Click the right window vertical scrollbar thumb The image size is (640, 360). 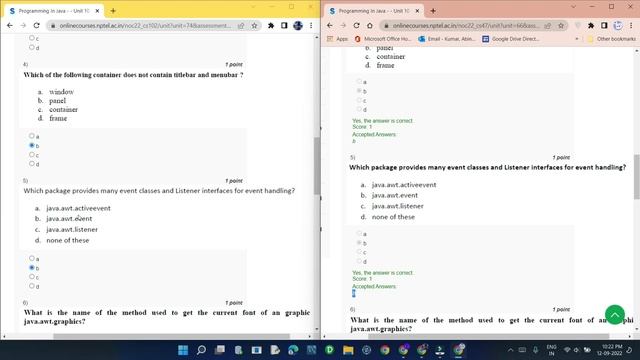(637, 177)
